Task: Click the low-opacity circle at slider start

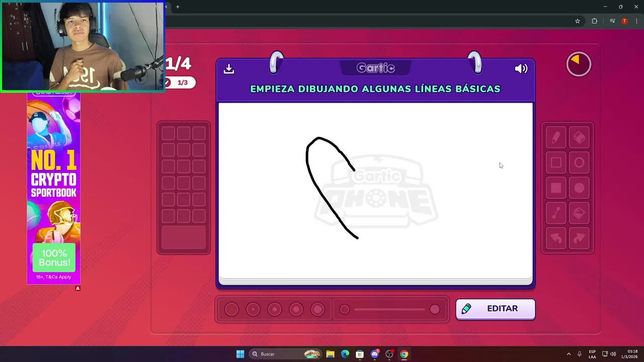Action: [x=345, y=309]
